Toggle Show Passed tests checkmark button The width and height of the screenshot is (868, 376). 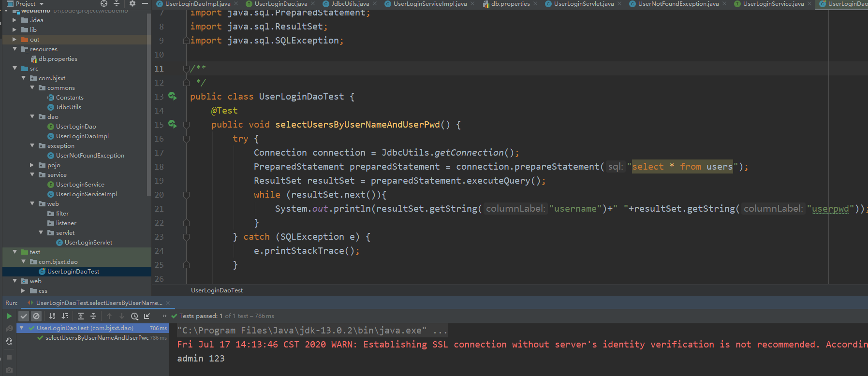click(24, 316)
